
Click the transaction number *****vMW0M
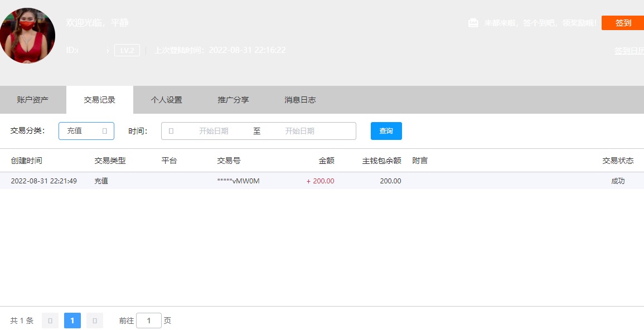coord(238,181)
